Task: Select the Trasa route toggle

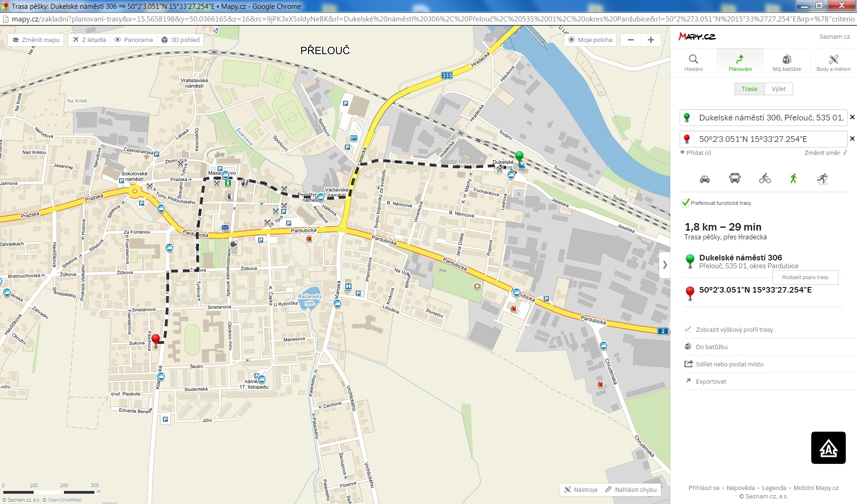Action: [749, 89]
